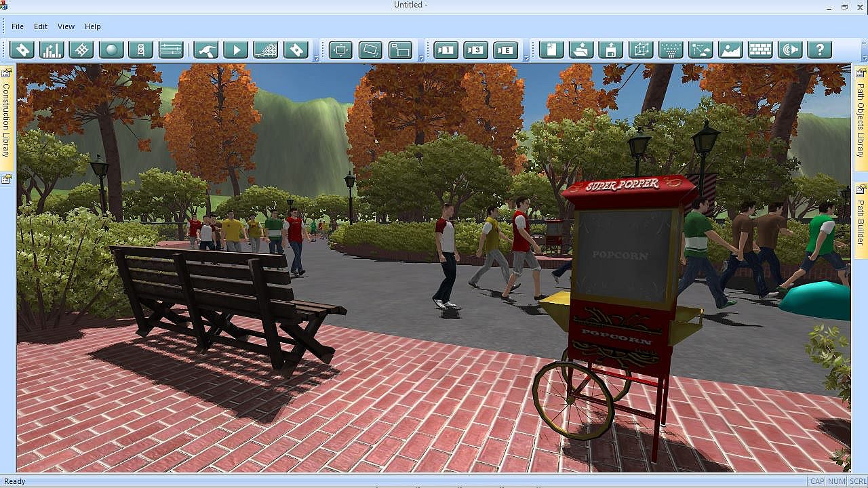Select the move view arrows icon
868x488 pixels.
pos(340,49)
